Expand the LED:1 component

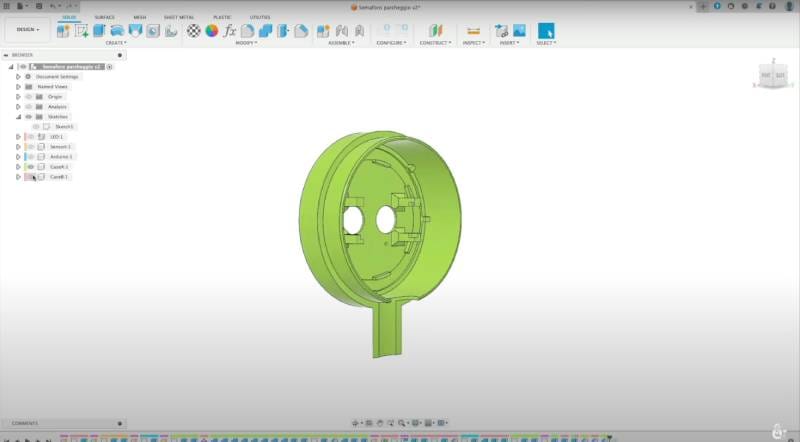18,137
